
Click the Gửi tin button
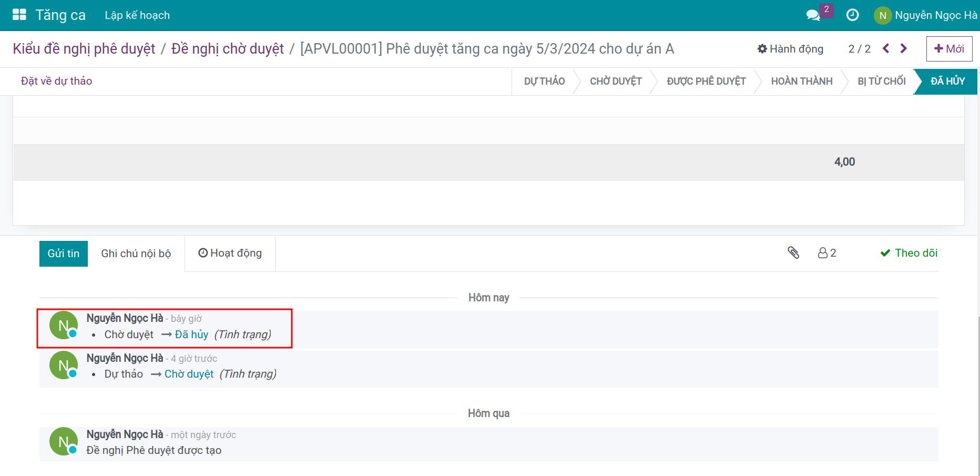tap(64, 254)
